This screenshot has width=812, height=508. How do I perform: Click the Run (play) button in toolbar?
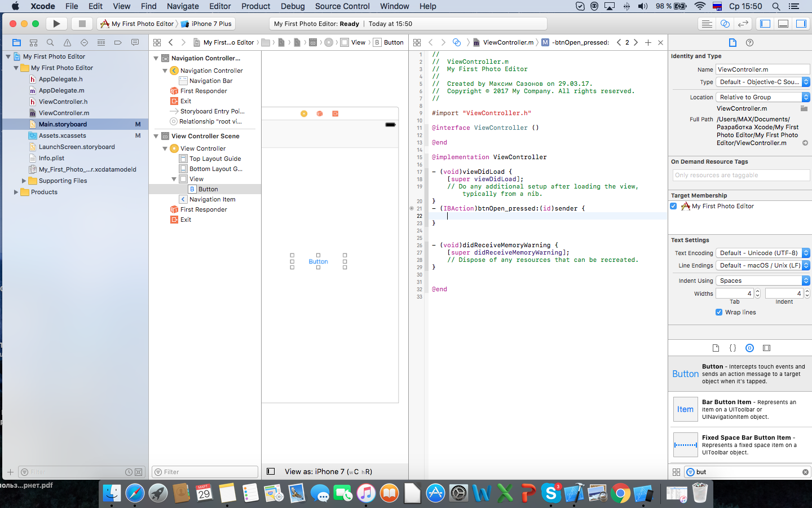coord(56,24)
